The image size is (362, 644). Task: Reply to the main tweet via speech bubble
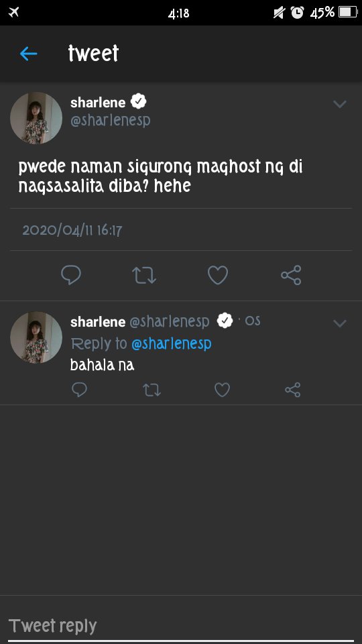(71, 275)
